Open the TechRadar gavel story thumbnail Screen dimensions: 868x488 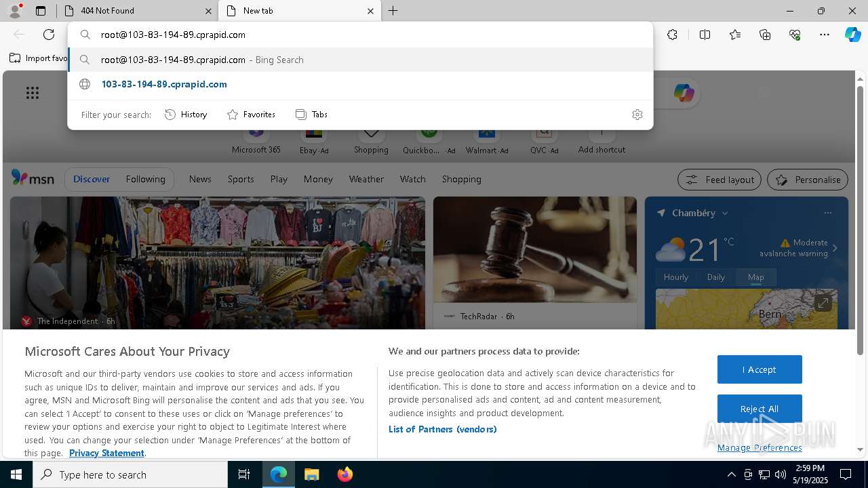click(x=535, y=249)
